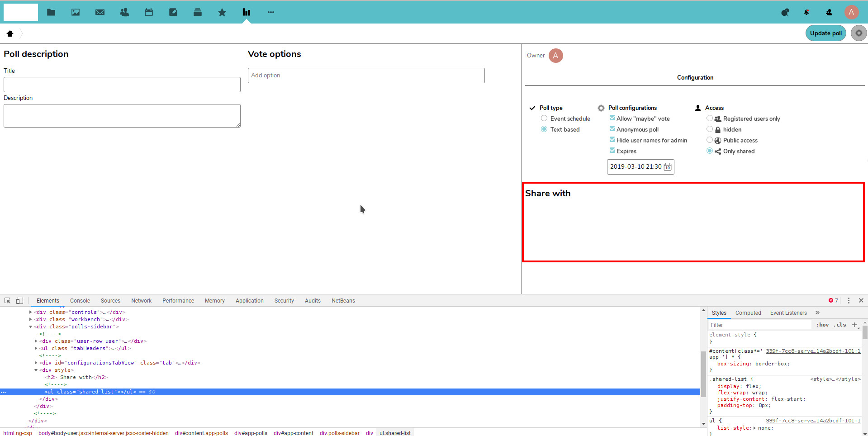Toggle Hide user names for admin checkbox
This screenshot has height=436, width=868.
(x=612, y=140)
